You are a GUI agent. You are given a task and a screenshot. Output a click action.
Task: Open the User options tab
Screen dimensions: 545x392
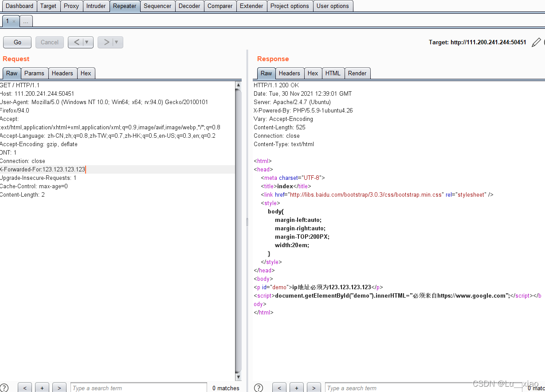(333, 6)
